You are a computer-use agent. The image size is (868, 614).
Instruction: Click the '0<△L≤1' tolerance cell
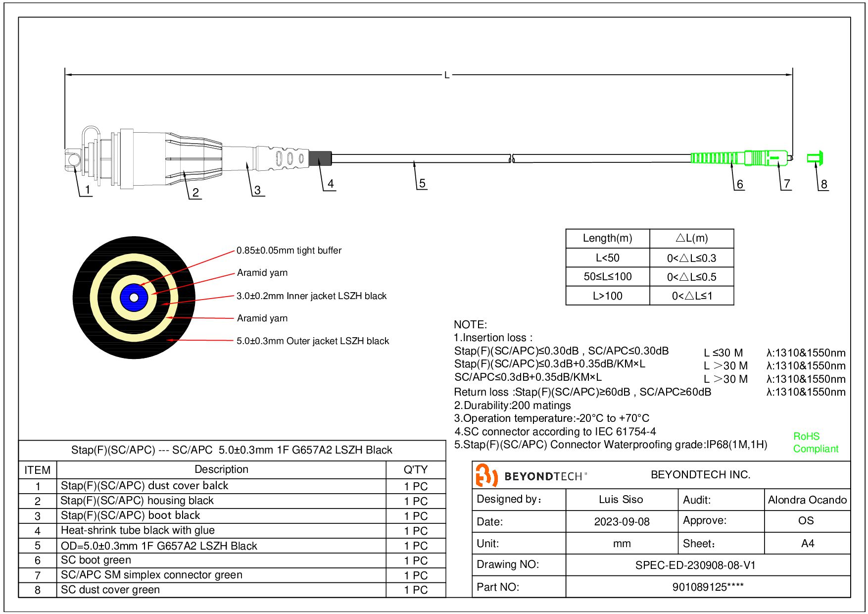[692, 296]
